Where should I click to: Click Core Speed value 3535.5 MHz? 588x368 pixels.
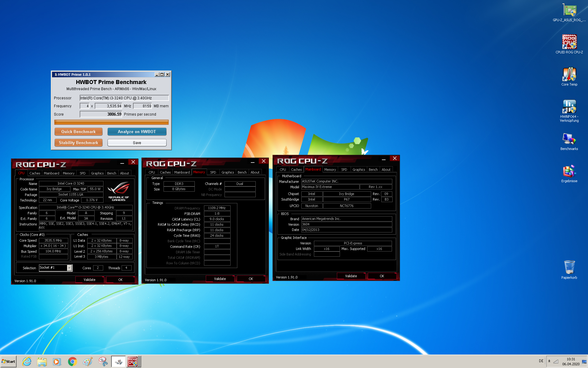[53, 240]
